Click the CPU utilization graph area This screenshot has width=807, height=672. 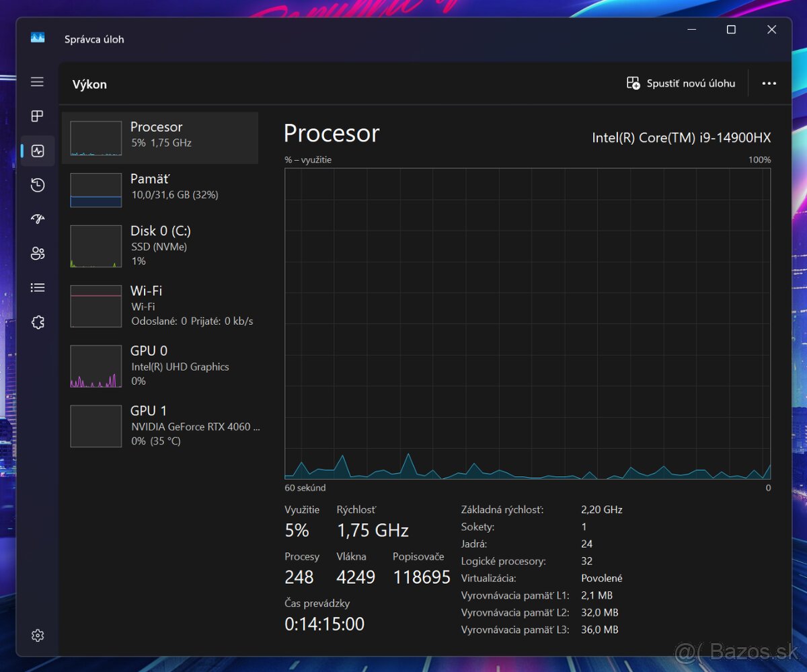(527, 323)
